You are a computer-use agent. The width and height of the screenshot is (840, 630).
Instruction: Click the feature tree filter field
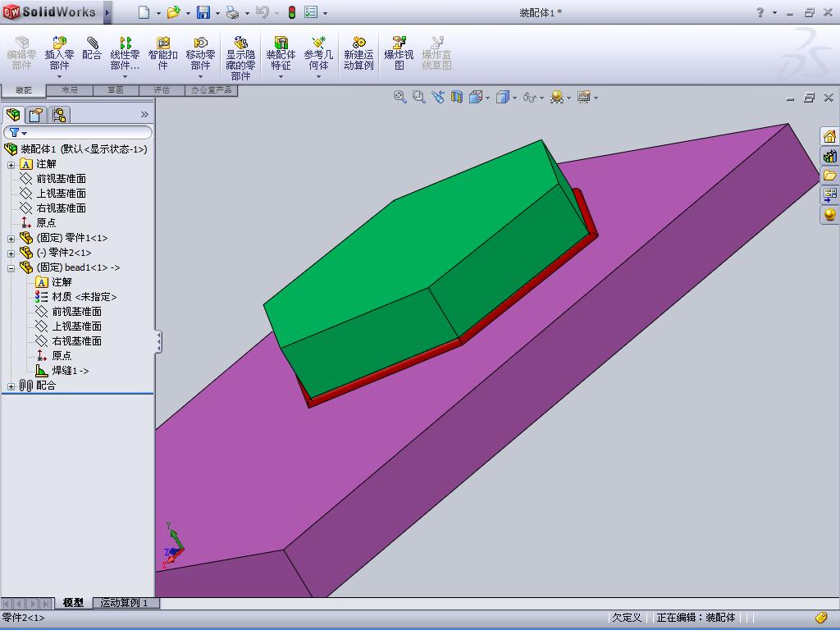coord(78,132)
